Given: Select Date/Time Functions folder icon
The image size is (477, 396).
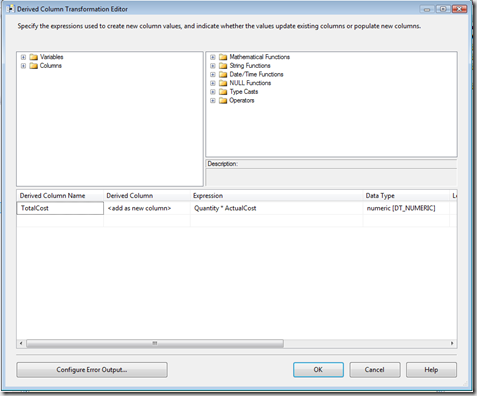Looking at the screenshot, I should (x=223, y=74).
